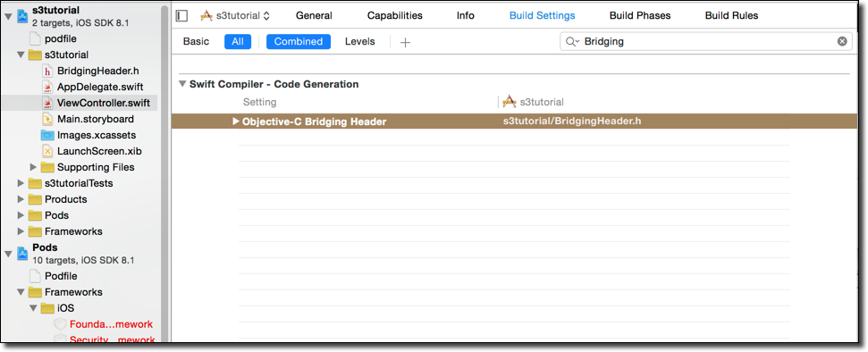Image resolution: width=868 pixels, height=352 pixels.
Task: Expand the Pods group under s3tutorial
Action: point(21,215)
